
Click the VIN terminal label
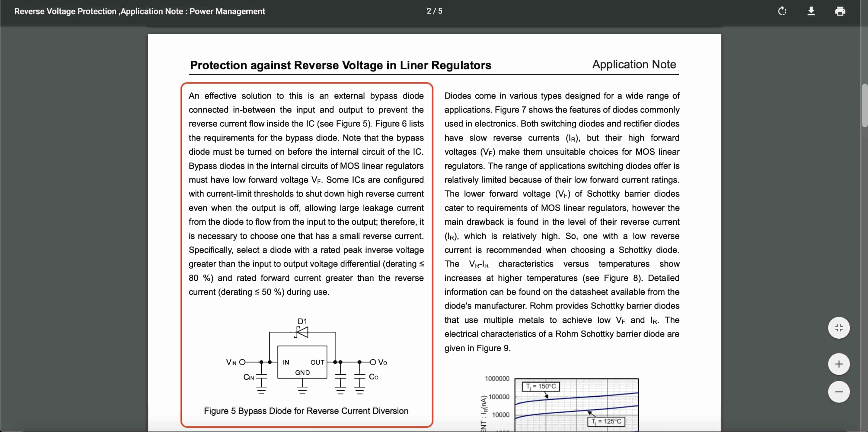point(231,362)
